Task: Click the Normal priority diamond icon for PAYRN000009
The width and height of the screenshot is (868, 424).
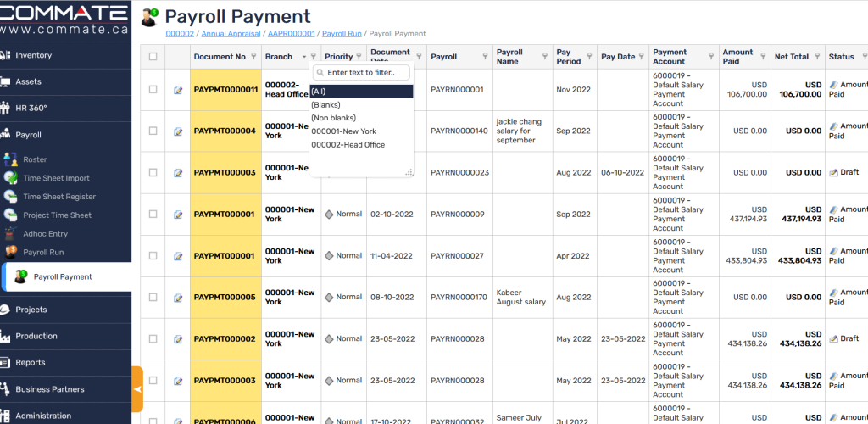Action: pyautogui.click(x=329, y=215)
